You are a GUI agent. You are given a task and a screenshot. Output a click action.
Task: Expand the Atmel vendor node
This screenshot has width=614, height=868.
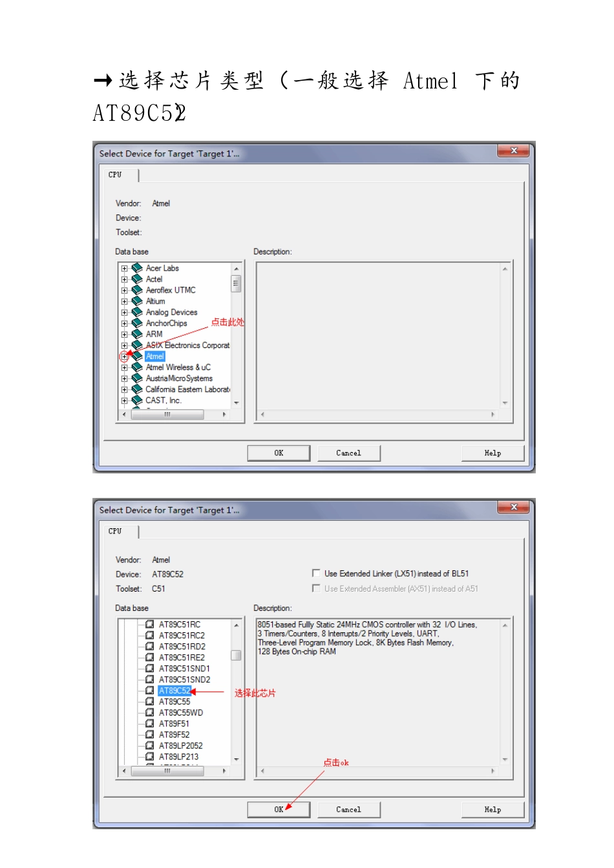124,356
